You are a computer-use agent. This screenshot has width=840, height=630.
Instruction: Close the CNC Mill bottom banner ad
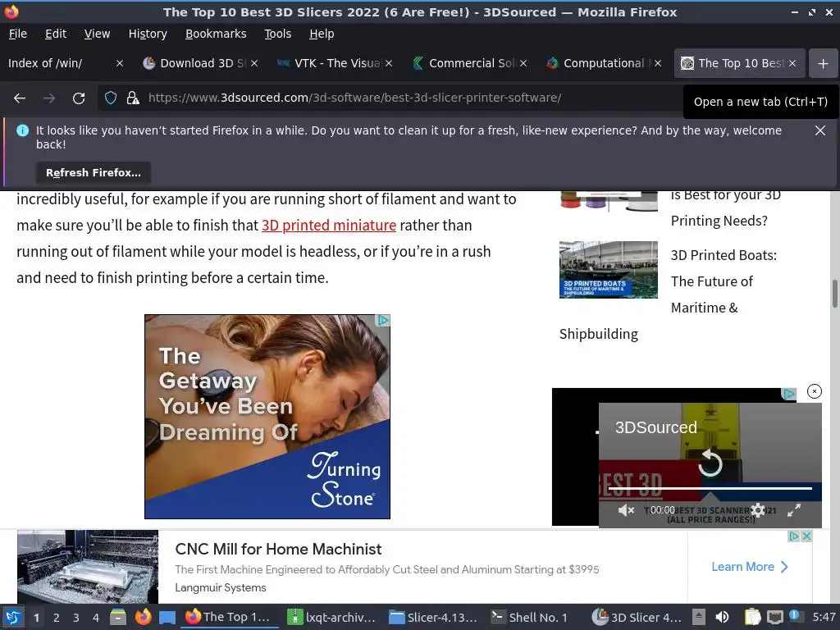(x=806, y=536)
